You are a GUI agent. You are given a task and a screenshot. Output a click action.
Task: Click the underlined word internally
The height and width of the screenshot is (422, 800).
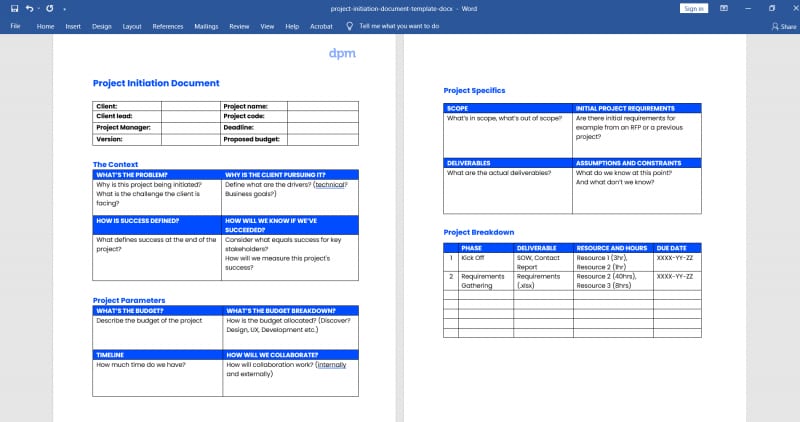point(332,365)
